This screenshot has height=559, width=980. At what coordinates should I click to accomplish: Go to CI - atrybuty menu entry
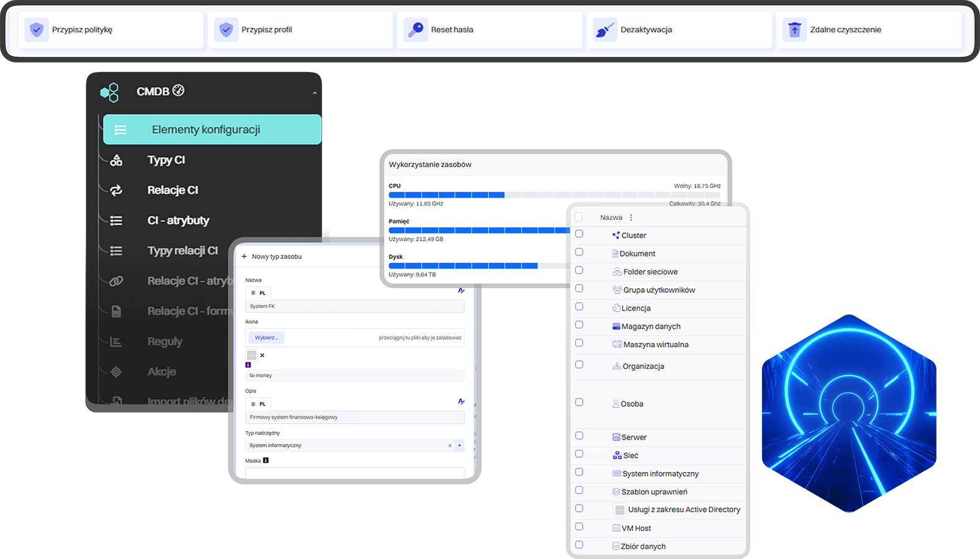[178, 220]
